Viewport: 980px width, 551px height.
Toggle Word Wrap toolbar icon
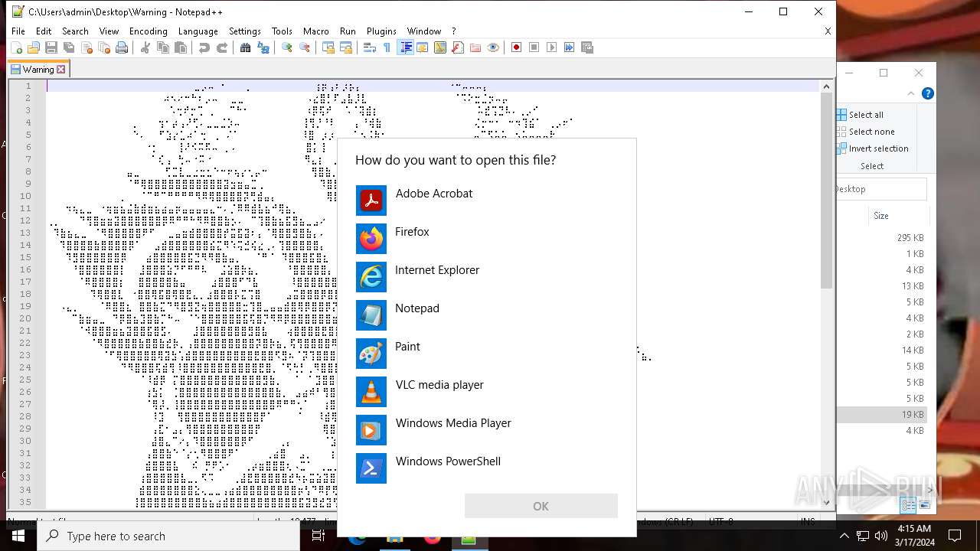370,47
